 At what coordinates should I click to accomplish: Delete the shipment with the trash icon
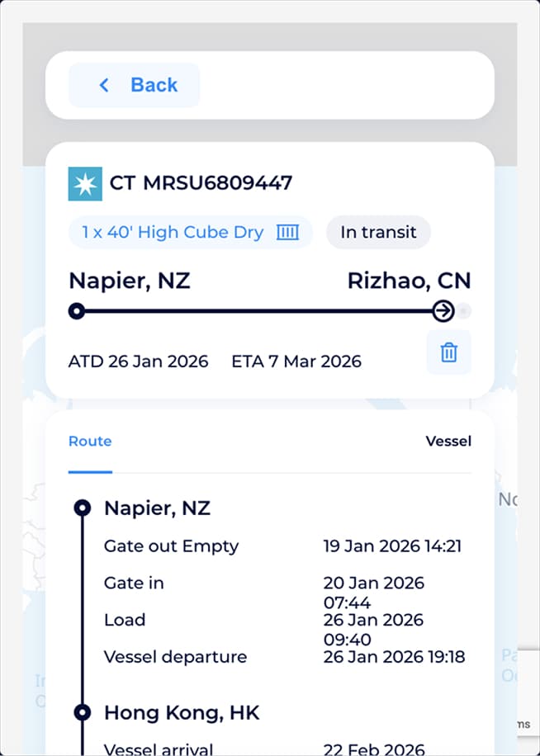coord(448,352)
